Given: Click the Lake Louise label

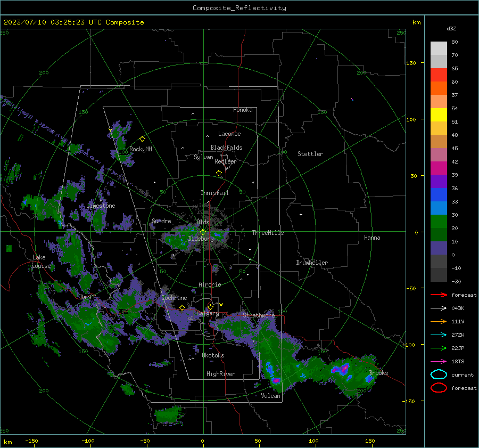Looking at the screenshot, I should tap(41, 262).
